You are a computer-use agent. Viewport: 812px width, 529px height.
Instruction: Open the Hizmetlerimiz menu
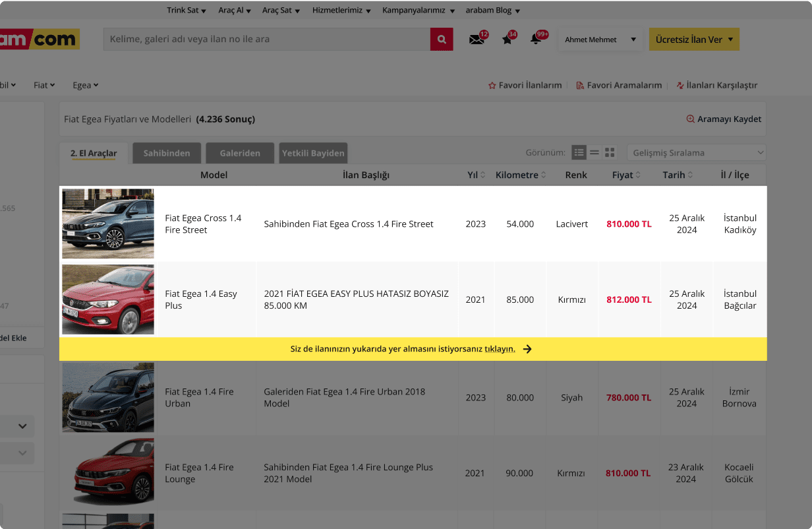coord(341,11)
